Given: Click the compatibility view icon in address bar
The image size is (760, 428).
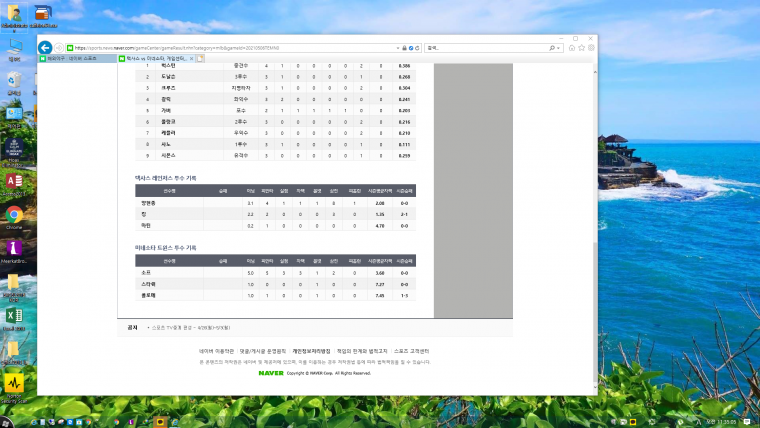Looking at the screenshot, I should (x=411, y=48).
